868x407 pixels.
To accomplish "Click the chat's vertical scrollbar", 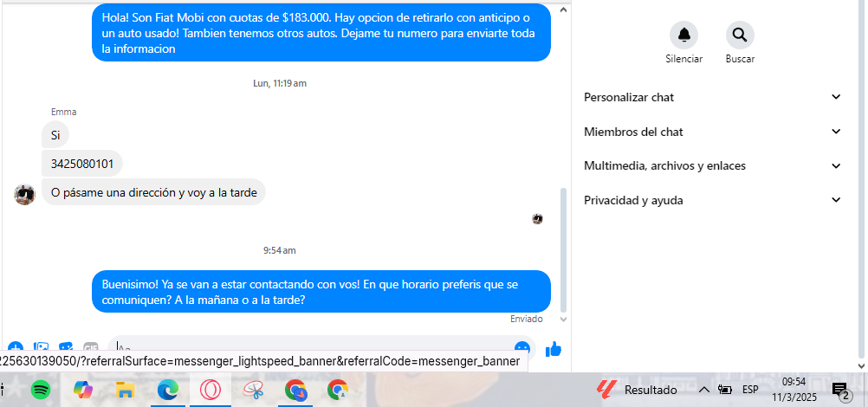I will tap(564, 249).
